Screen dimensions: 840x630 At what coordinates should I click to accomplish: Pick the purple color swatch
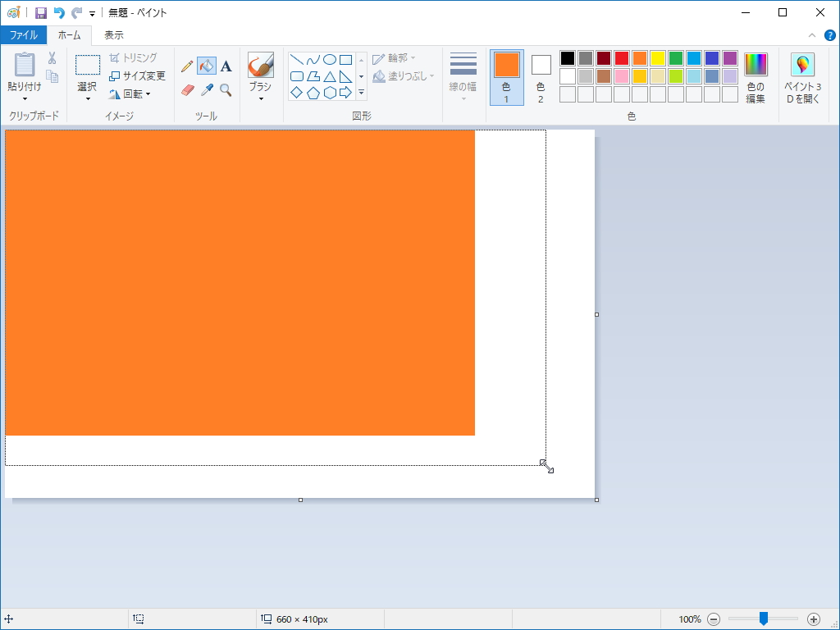pos(729,58)
